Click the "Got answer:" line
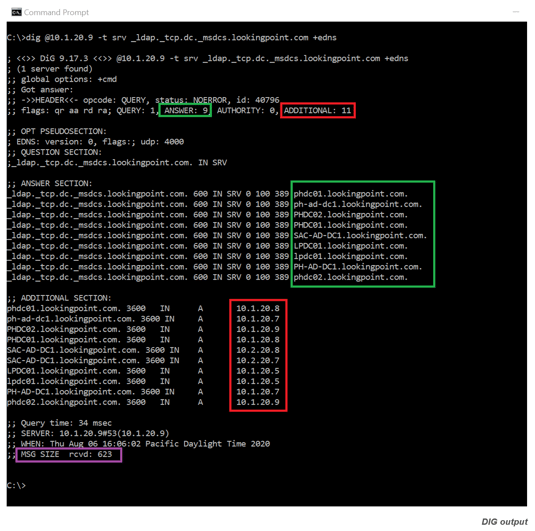 [x=40, y=90]
